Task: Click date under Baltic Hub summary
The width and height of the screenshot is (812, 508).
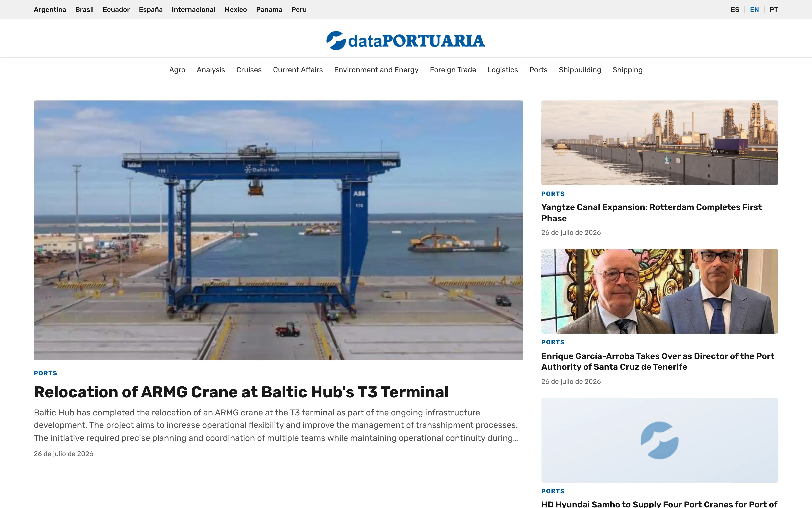Action: coord(63,454)
